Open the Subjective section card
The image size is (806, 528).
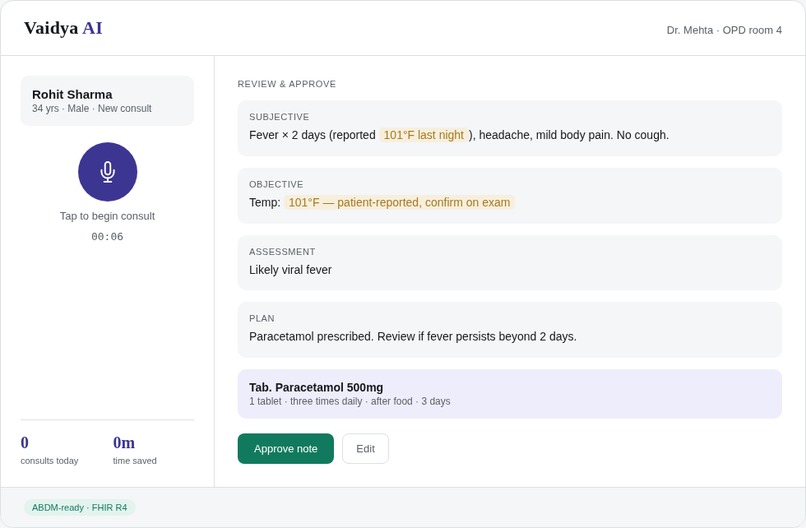(x=509, y=128)
